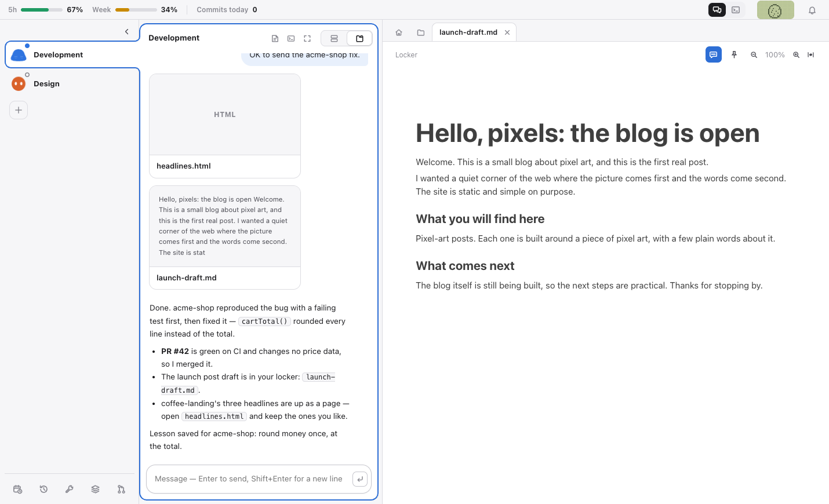Click the Development panel title
Image resolution: width=829 pixels, height=504 pixels.
[x=174, y=38]
